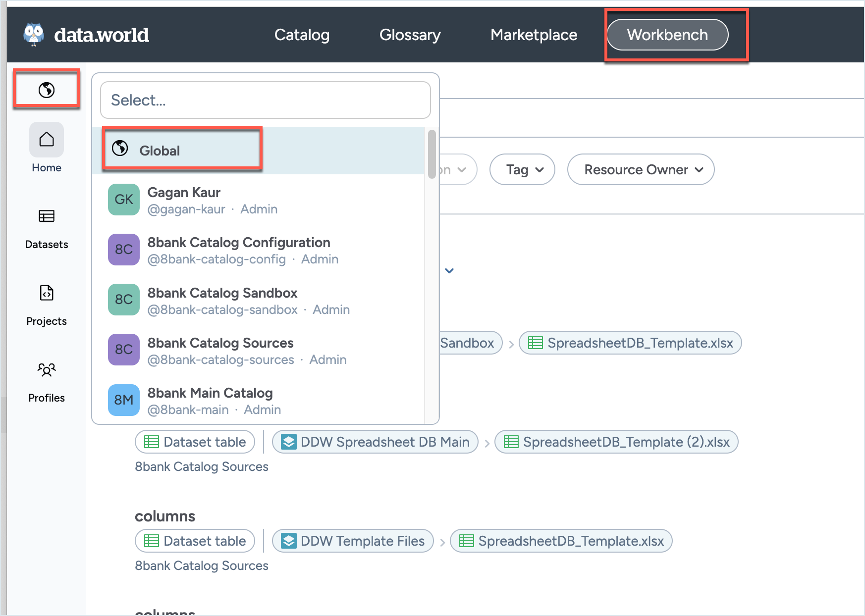Screen dimensions: 865x616
Task: Switch to the Workbench tab
Action: (667, 35)
